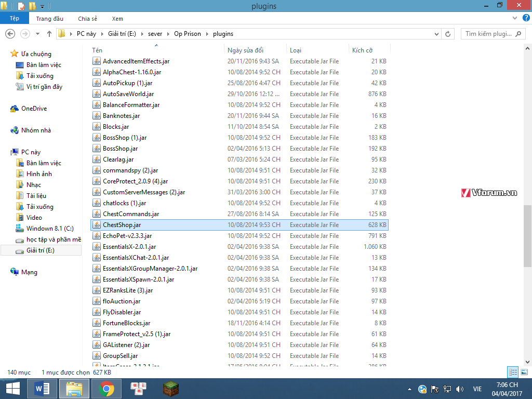Select the file BossShop (1).jar

[x=125, y=137]
